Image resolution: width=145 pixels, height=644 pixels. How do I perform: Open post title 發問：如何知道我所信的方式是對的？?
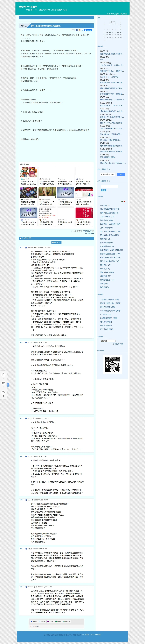point(46,26)
